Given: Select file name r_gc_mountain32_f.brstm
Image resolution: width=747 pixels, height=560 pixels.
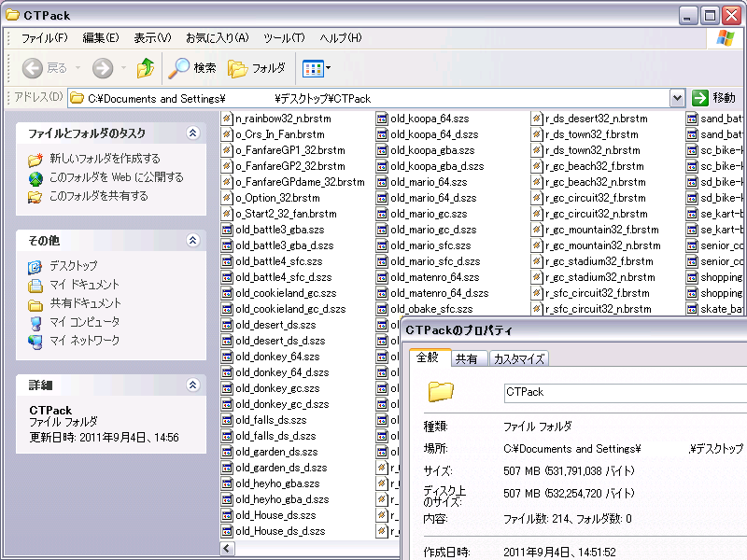Looking at the screenshot, I should [x=602, y=230].
